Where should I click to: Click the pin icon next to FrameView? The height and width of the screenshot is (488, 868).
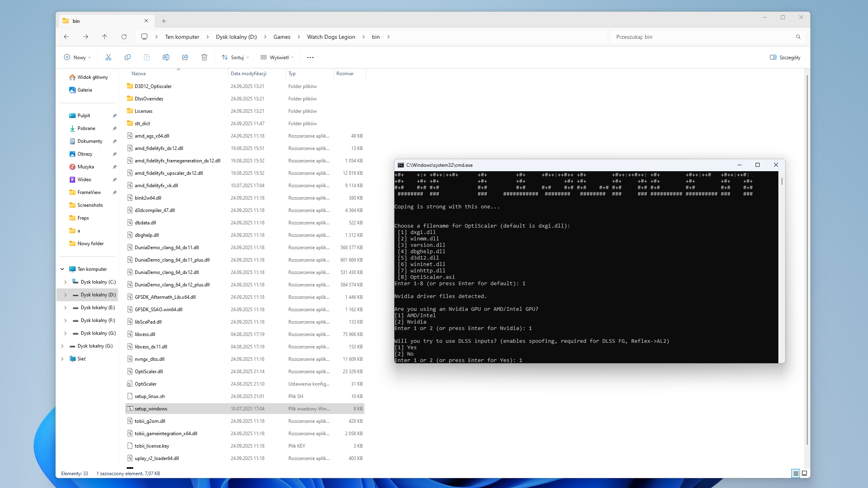tap(114, 192)
